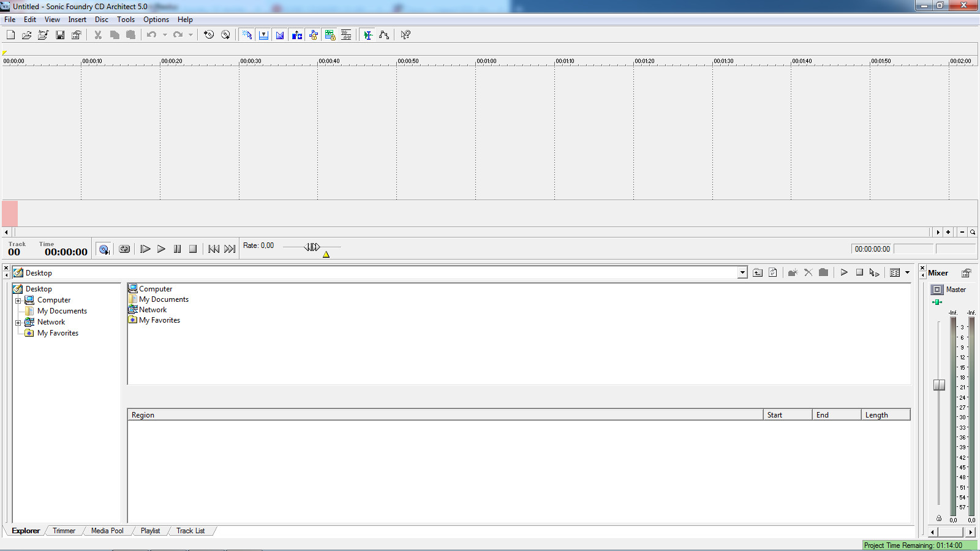Go up one folder level in Explorer
This screenshot has height=551, width=980.
(x=758, y=273)
